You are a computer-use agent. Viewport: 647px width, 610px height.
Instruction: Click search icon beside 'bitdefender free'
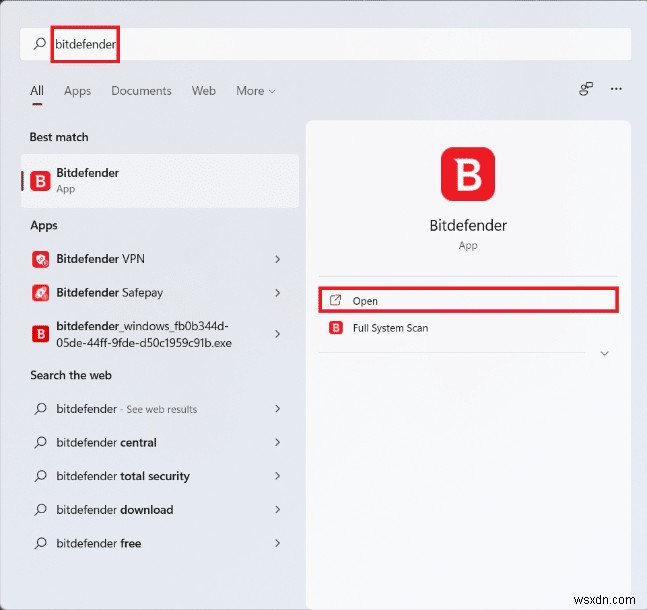(x=40, y=543)
